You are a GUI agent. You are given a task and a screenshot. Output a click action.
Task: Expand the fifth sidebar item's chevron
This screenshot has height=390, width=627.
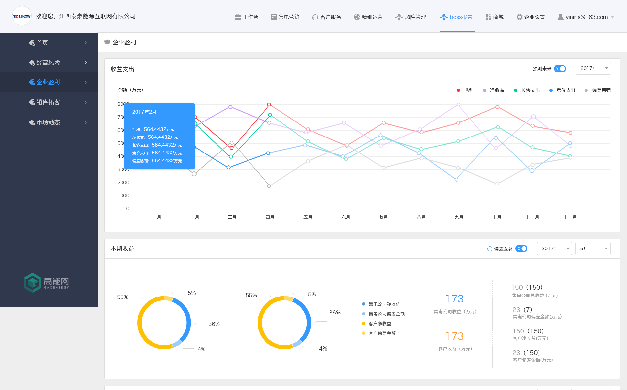pos(86,122)
